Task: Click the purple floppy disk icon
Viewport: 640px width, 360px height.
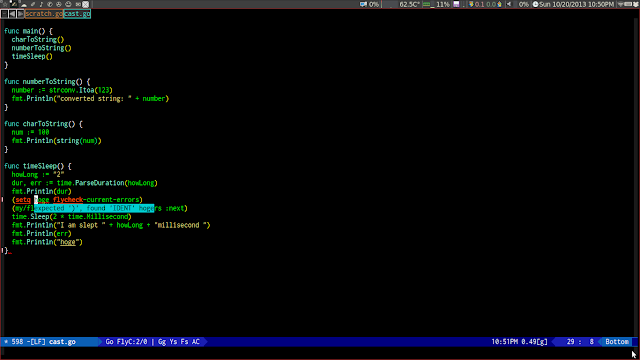Action: click(456, 4)
